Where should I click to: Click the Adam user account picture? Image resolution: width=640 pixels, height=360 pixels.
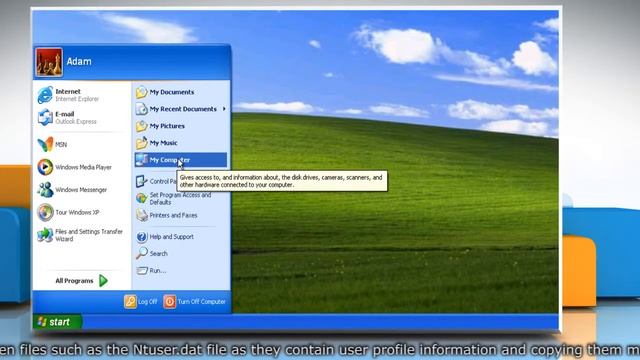tap(49, 62)
